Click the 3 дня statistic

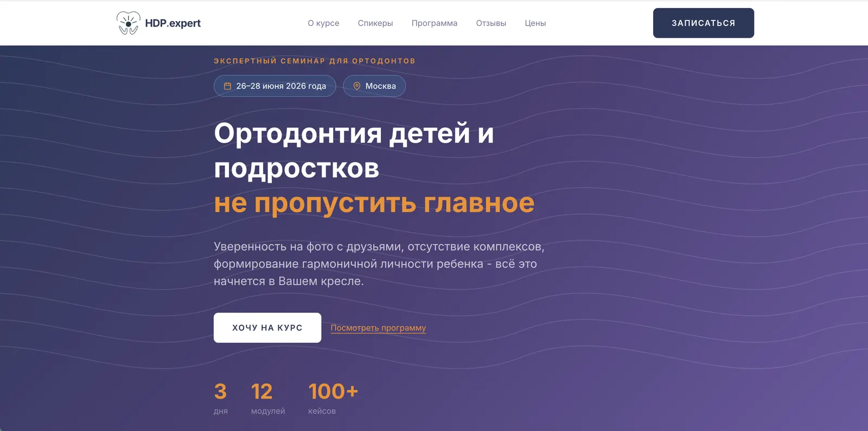pos(221,398)
